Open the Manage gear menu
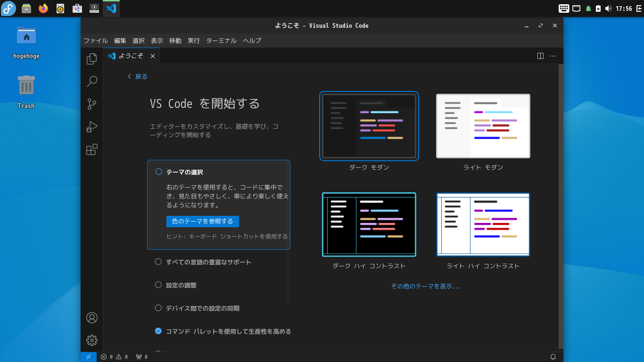644x362 pixels. (92, 340)
